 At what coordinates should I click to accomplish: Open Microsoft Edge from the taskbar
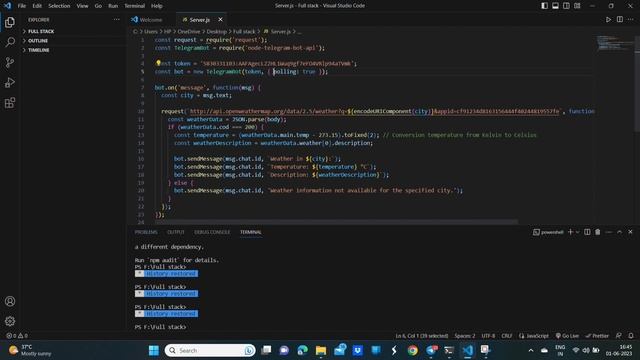pyautogui.click(x=302, y=350)
